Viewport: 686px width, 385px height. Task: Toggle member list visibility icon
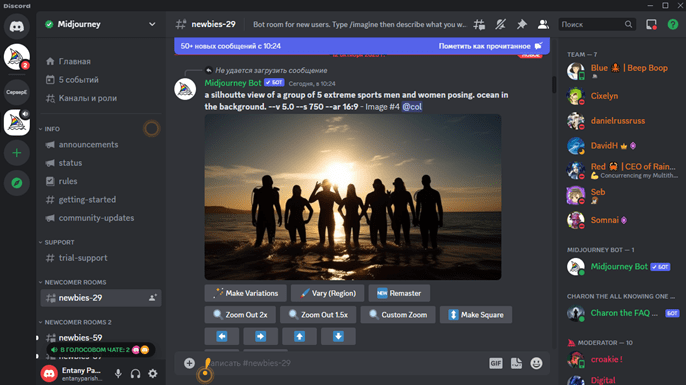543,24
